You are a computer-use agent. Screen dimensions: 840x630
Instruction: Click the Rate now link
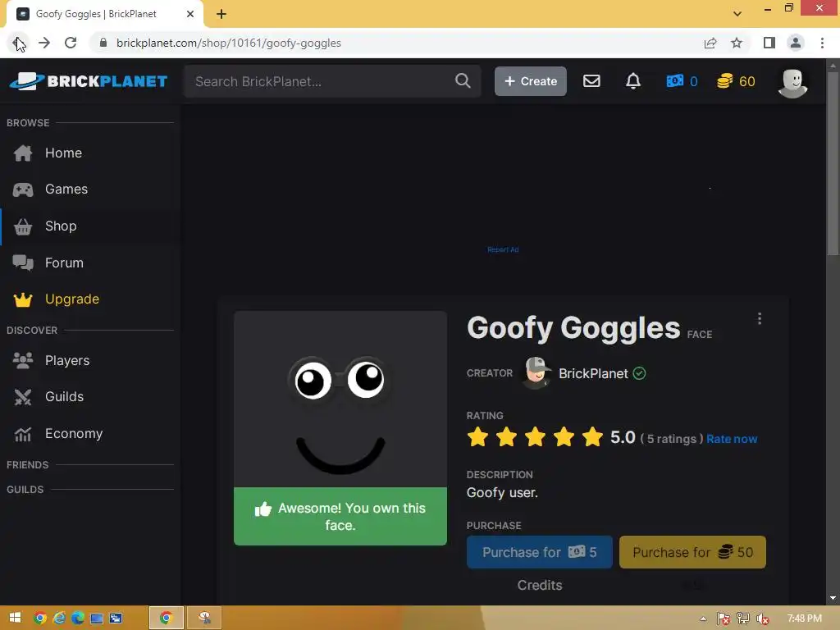click(732, 439)
